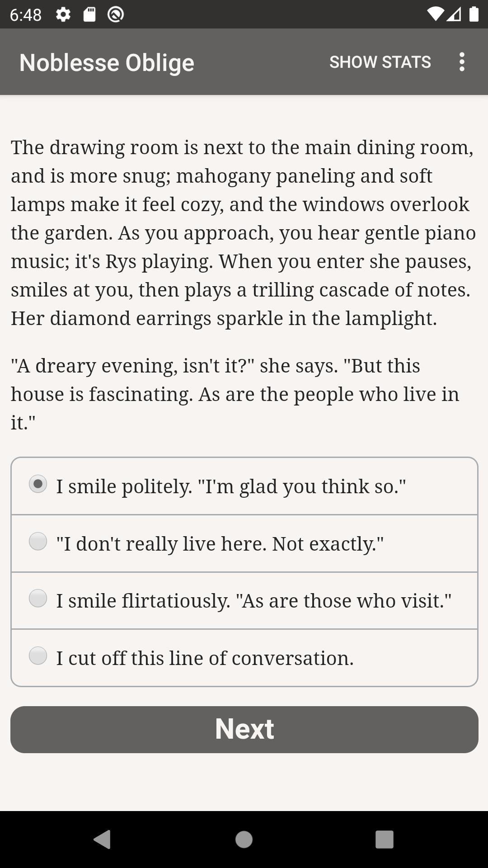Tap the battery icon
This screenshot has height=868, width=488.
[474, 14]
